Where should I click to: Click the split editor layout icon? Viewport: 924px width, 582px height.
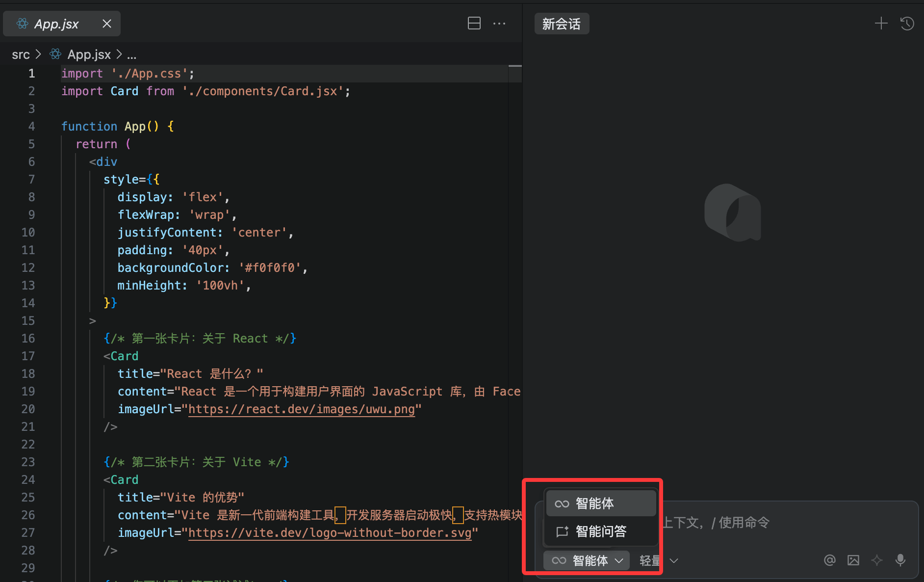coord(474,24)
